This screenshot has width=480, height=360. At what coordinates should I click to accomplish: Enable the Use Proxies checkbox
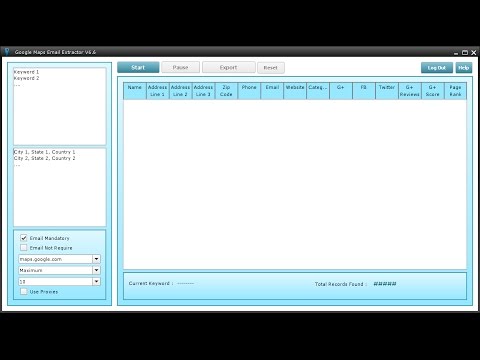coord(24,291)
